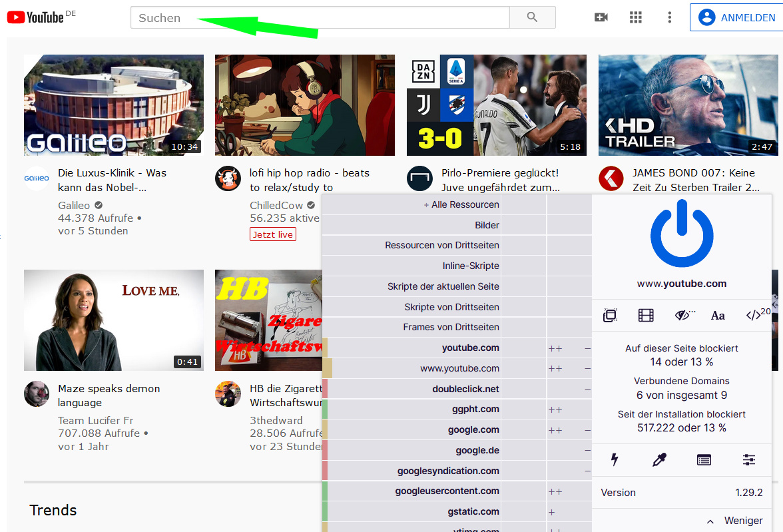Open the Love Me Maze thumbnail
Viewport: 783px width, 532px height.
tap(114, 320)
